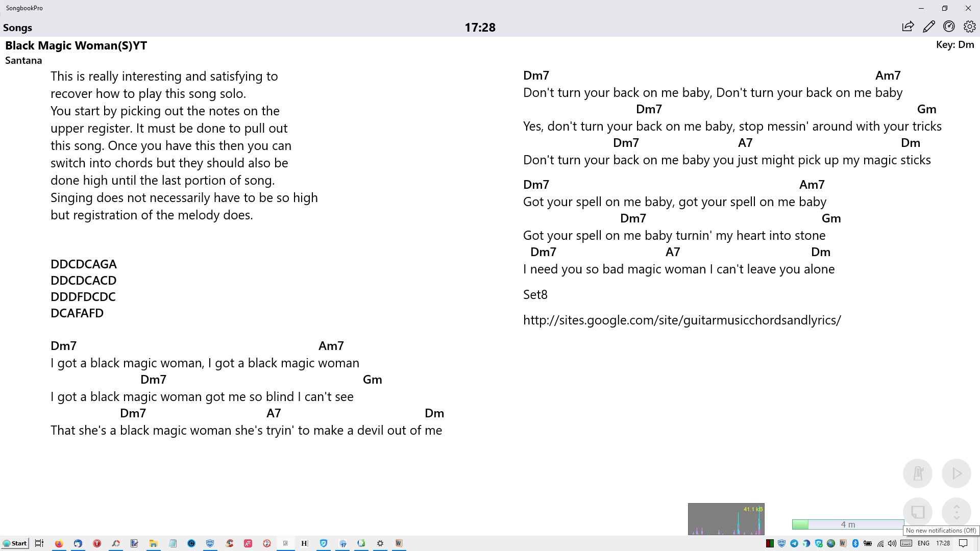Open the red T app on taskbar
The width and height of the screenshot is (980, 551).
click(97, 543)
